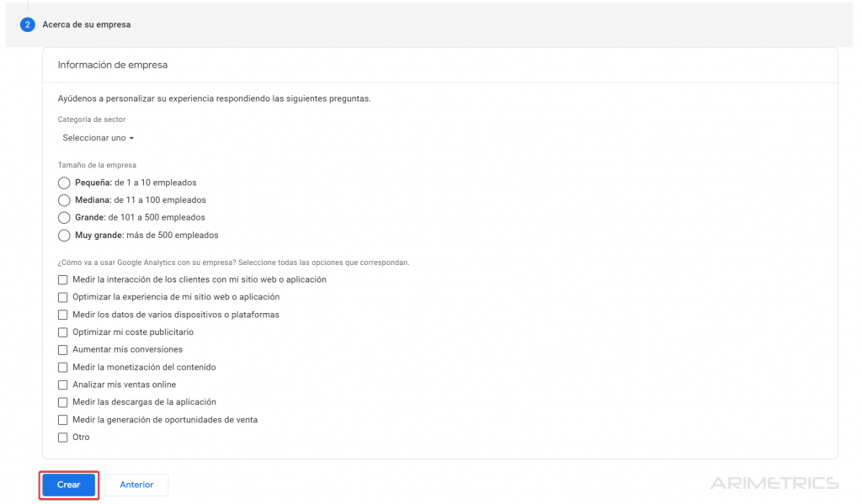Click the Arimetrics watermark logo
Image resolution: width=862 pixels, height=504 pixels.
tap(774, 483)
